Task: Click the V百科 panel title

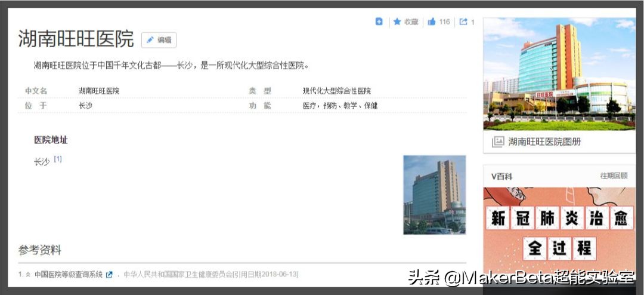Action: 501,176
